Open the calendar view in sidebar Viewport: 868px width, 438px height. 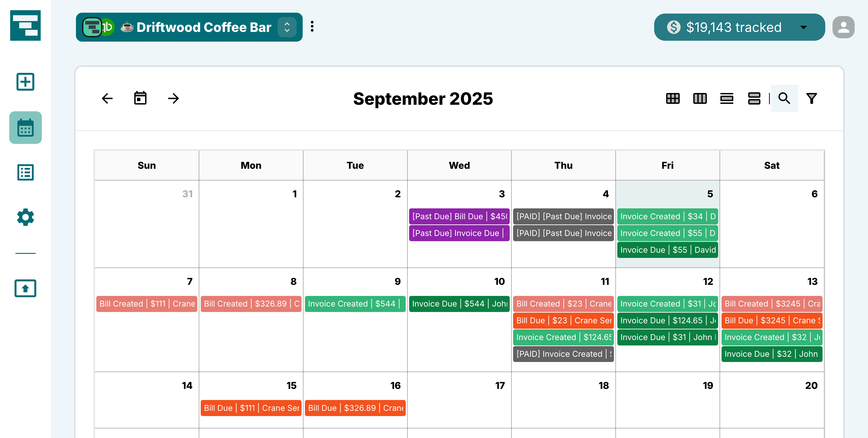(x=25, y=128)
